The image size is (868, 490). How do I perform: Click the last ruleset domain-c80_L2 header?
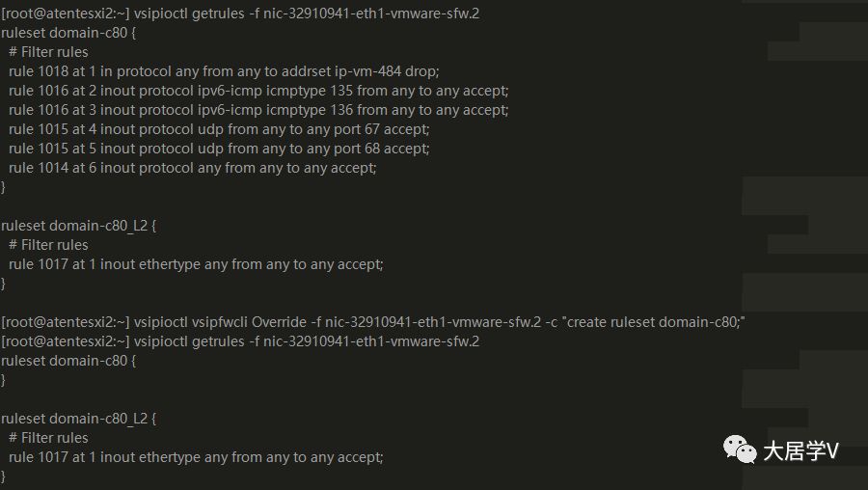[79, 419]
